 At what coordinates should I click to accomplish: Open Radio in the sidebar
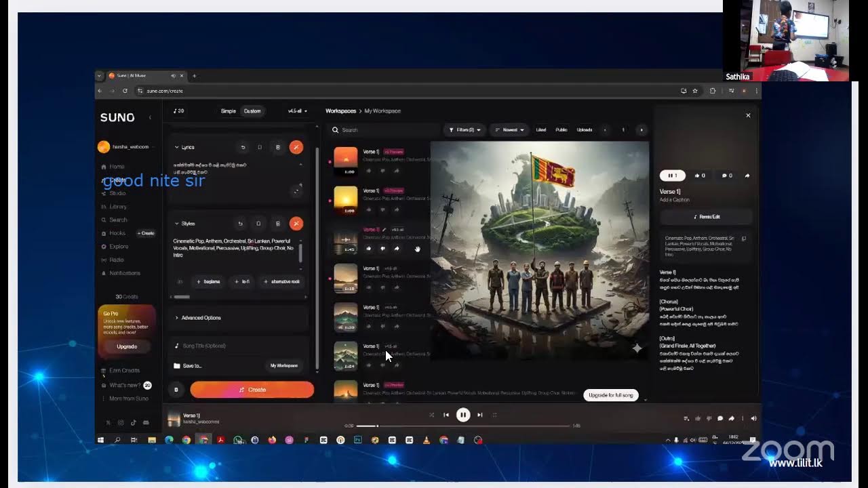pyautogui.click(x=112, y=260)
